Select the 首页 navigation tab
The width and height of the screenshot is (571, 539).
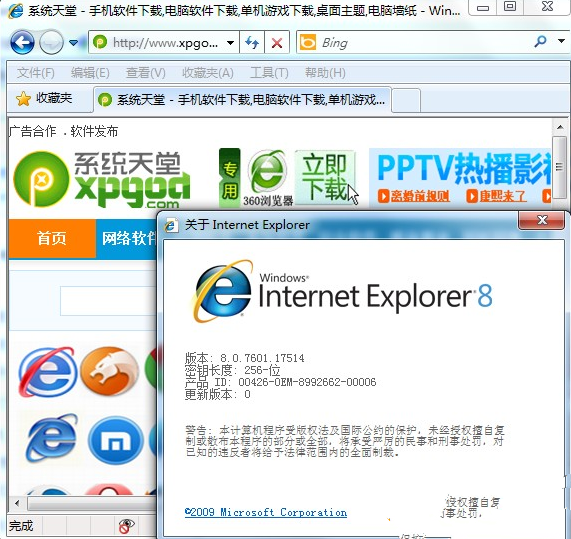point(52,238)
